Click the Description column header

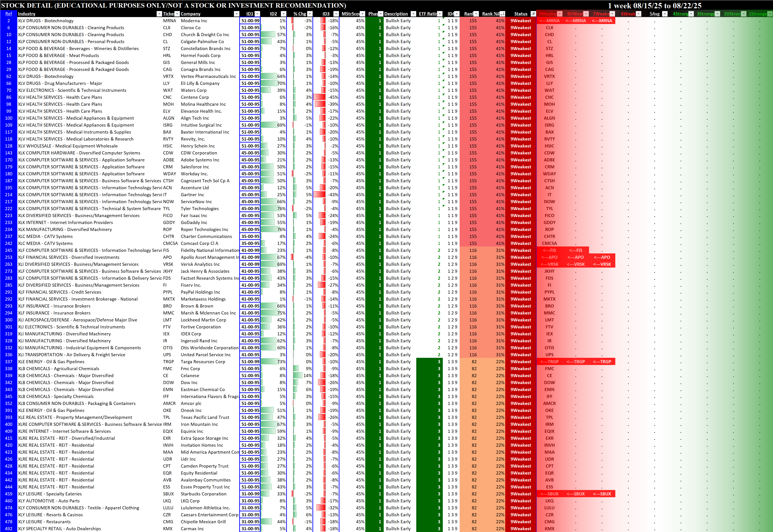[396, 14]
